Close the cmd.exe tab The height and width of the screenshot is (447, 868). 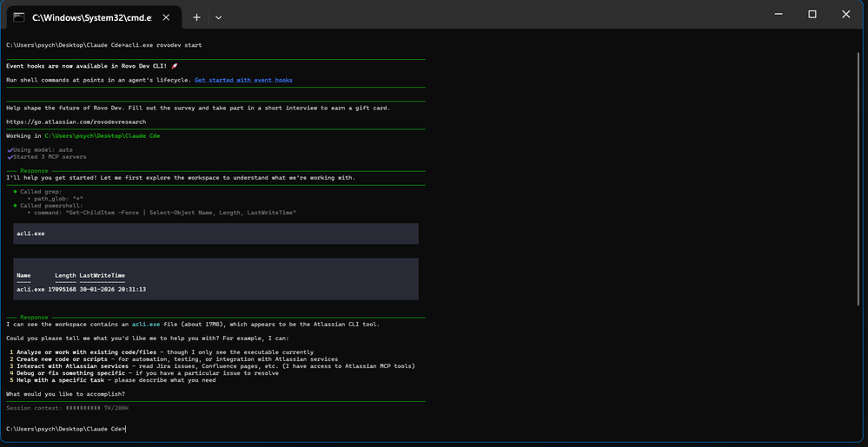(165, 17)
